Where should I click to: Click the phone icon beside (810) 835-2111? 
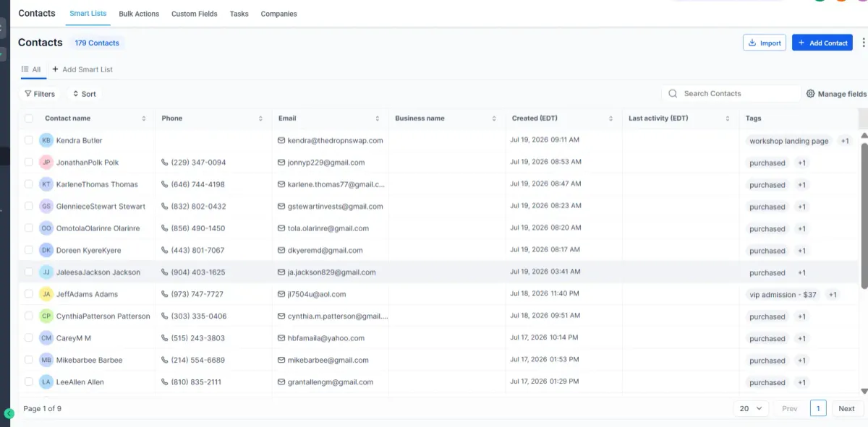point(165,381)
